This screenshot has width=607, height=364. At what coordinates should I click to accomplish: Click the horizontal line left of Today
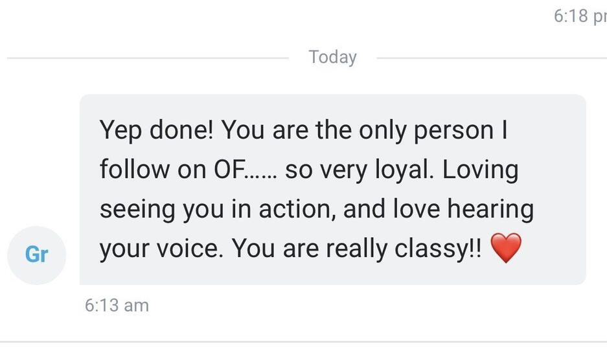(x=148, y=58)
